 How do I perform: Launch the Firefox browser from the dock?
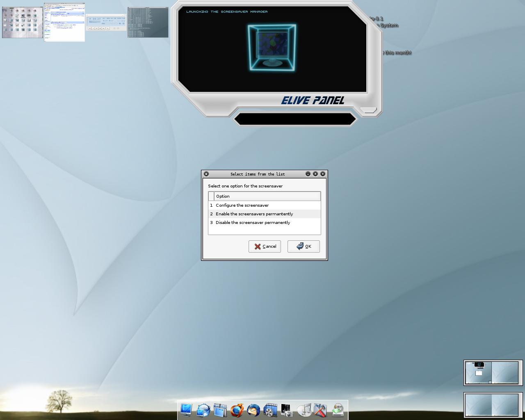coord(237,410)
